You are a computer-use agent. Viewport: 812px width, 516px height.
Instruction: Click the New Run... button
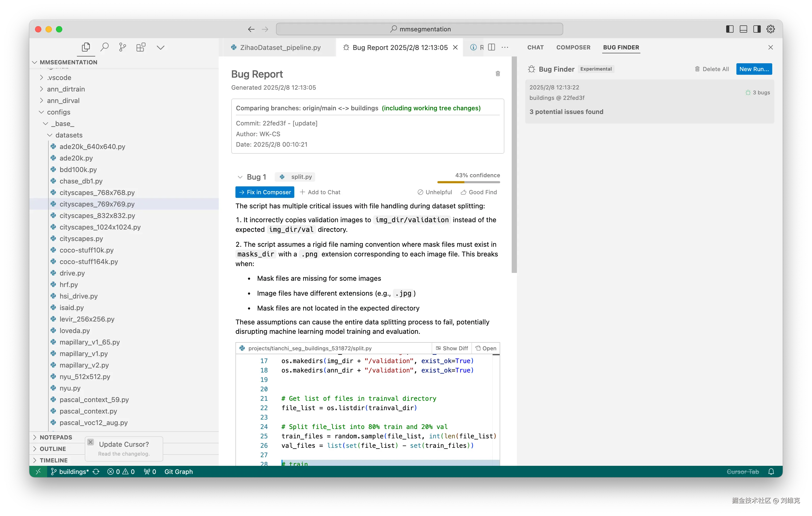(754, 69)
